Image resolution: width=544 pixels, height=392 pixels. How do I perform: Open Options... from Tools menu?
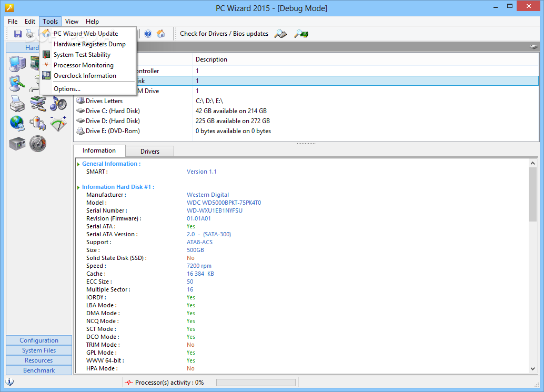pos(88,89)
